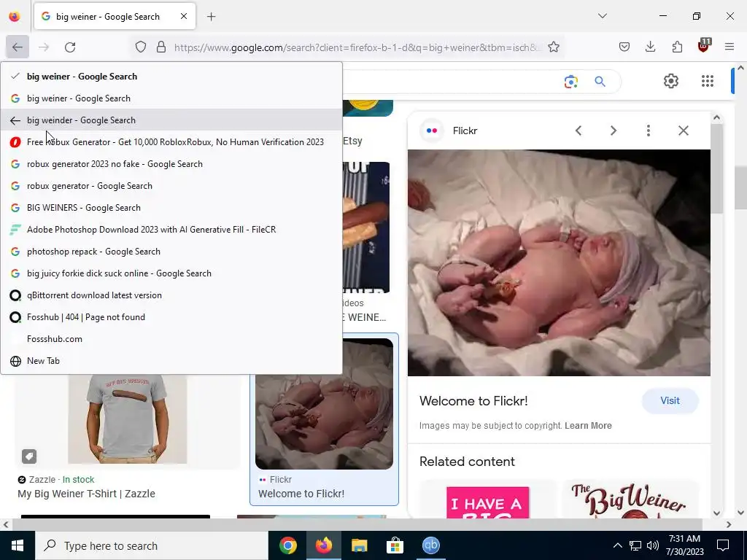747x560 pixels.
Task: Choose 'qBittorrent download latest version' history entry
Action: [171, 295]
